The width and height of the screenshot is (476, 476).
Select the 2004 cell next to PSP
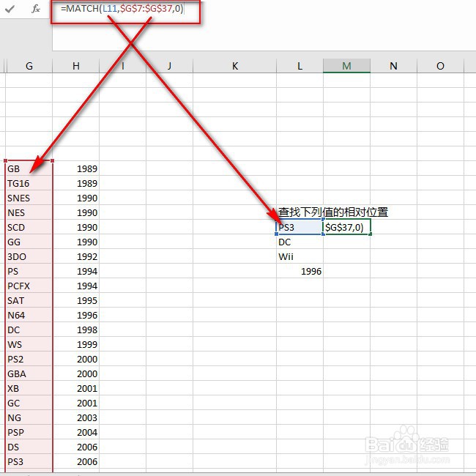76,432
